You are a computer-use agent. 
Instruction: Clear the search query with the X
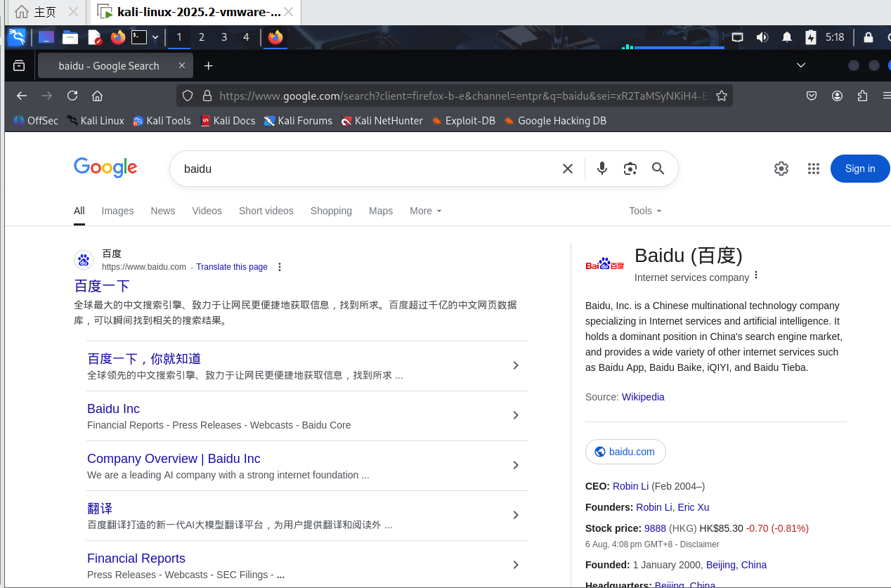coord(568,169)
